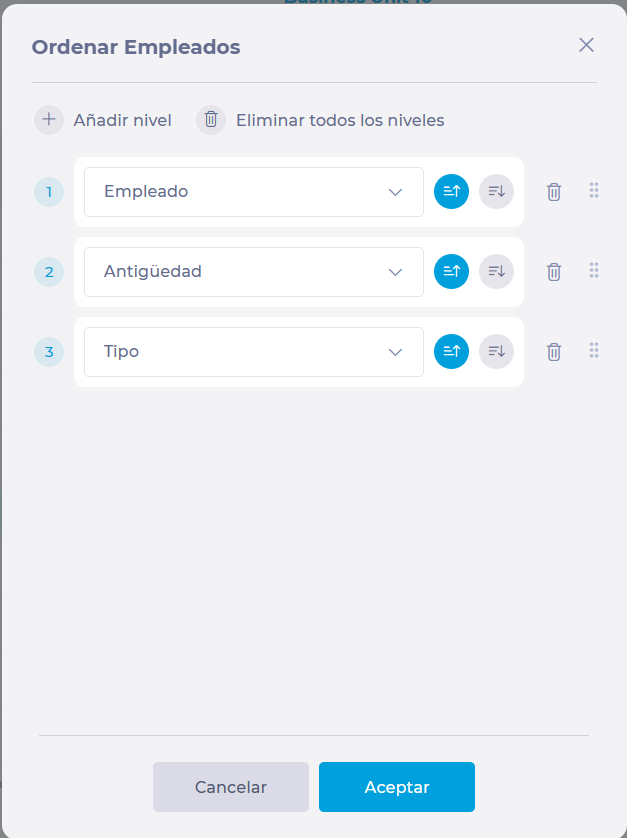
Task: Click drag handle of Tipo row
Action: pos(594,350)
